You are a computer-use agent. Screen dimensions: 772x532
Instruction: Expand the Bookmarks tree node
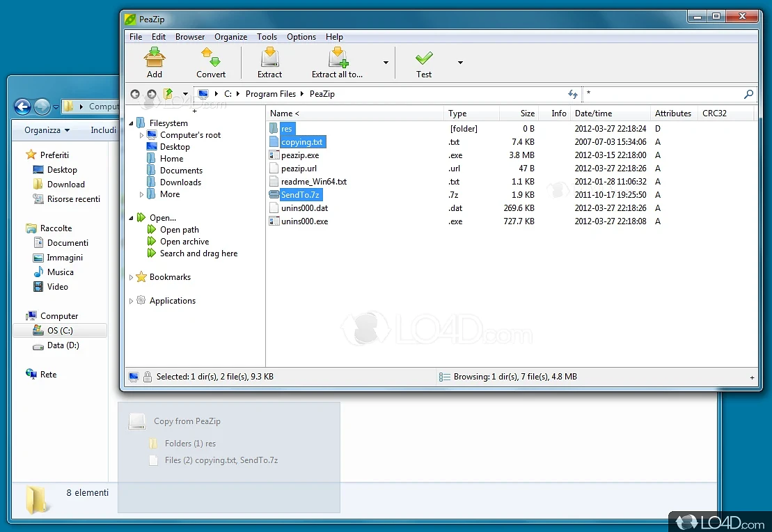click(131, 277)
